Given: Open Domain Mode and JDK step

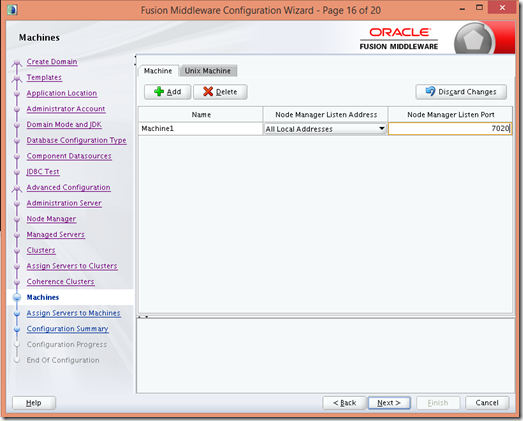Looking at the screenshot, I should point(64,124).
